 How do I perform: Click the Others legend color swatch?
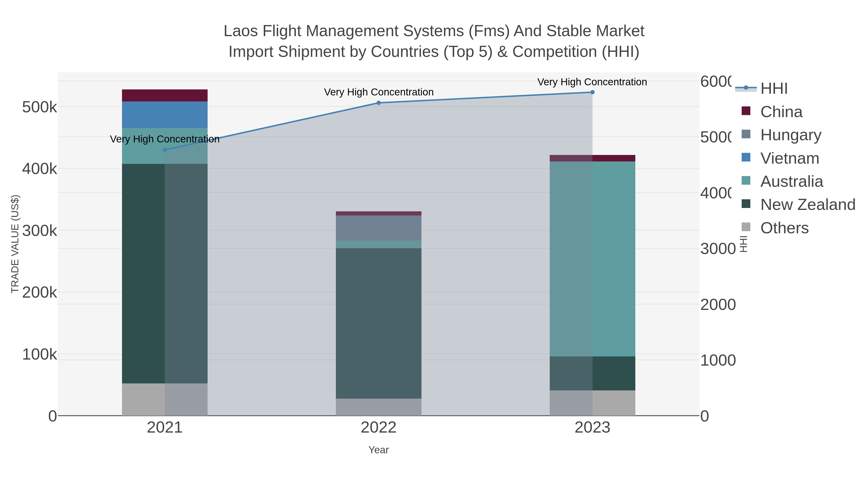746,227
